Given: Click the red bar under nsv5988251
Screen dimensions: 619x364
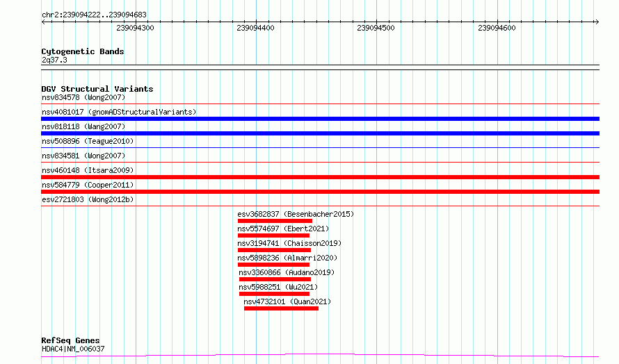Looking at the screenshot, I should (x=274, y=294).
